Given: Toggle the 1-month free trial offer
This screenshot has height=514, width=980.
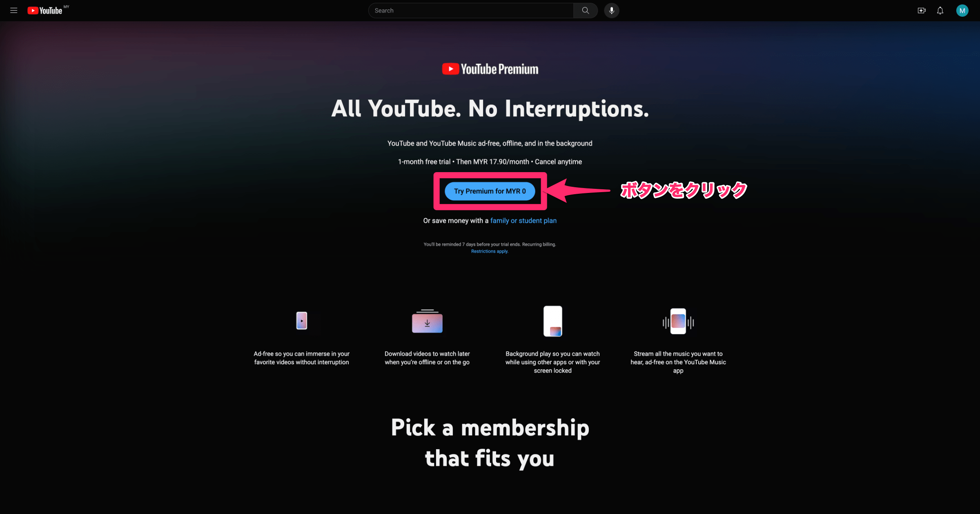Looking at the screenshot, I should 490,191.
